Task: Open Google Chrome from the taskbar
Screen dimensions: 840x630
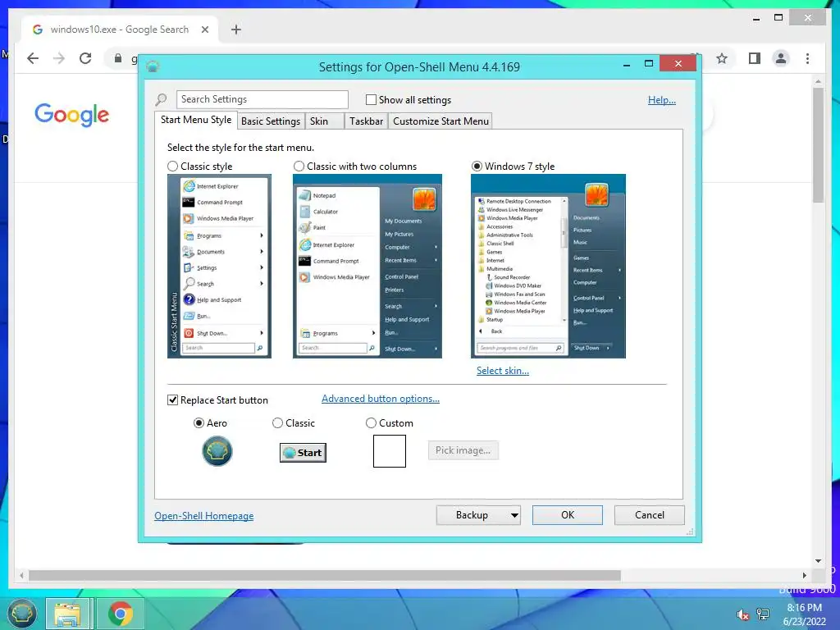Action: click(x=121, y=614)
